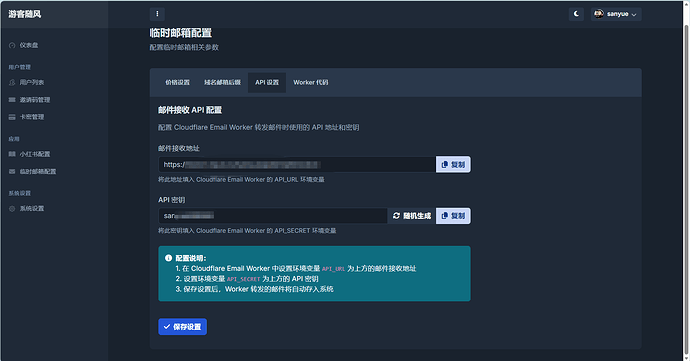Click the API_URL code text in instructions
Screen dimensions: 690x361
click(333, 269)
